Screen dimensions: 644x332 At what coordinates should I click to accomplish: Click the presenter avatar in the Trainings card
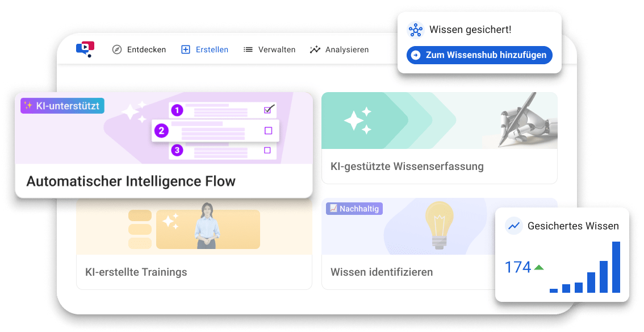207,226
